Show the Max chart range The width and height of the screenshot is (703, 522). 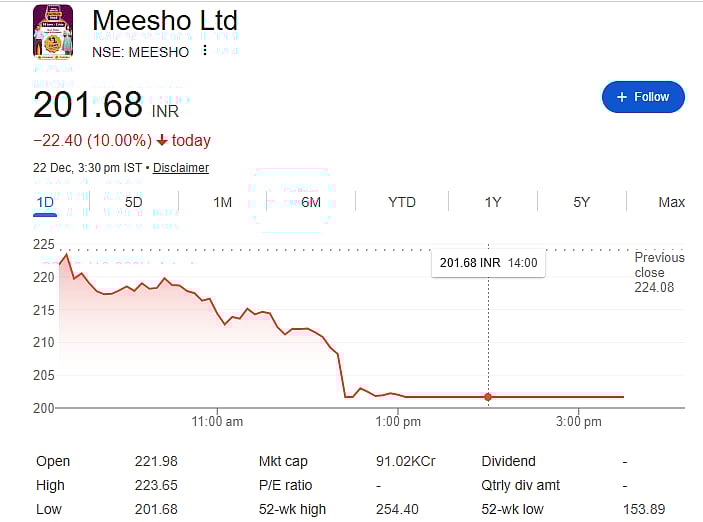click(671, 202)
